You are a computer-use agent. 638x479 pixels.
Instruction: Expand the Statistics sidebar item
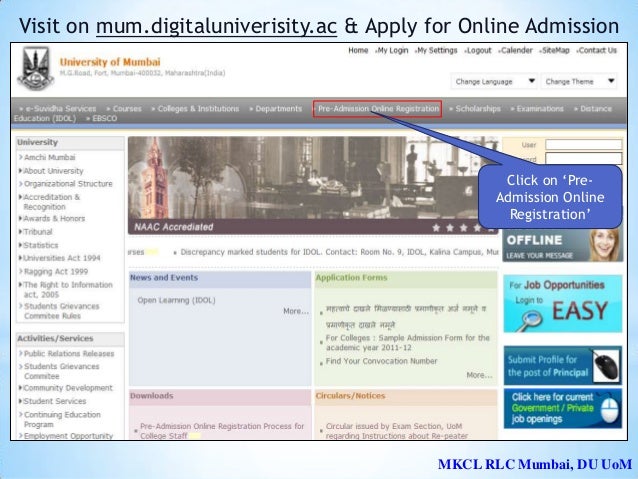(x=39, y=245)
